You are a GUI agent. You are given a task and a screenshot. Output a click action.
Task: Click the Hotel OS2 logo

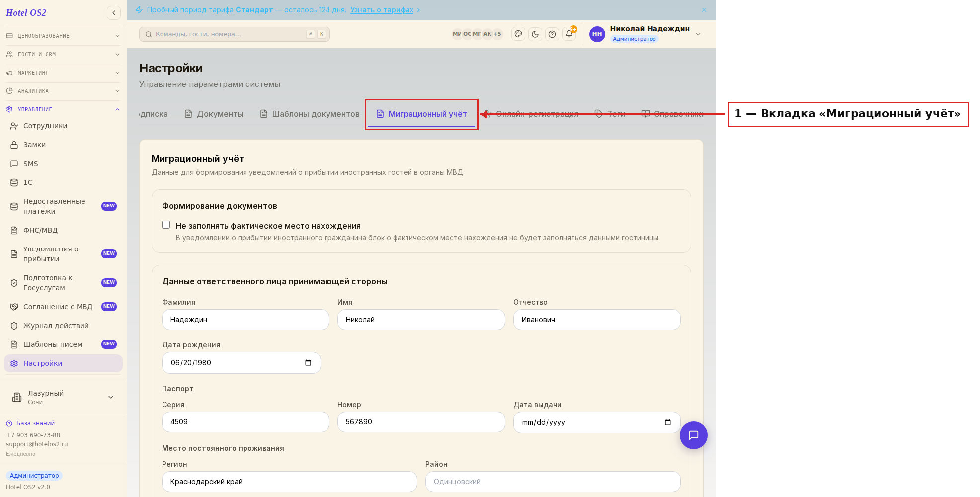point(26,13)
